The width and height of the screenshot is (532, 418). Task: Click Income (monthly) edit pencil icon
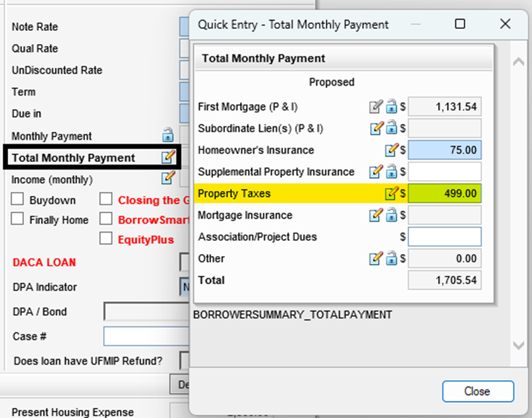pyautogui.click(x=168, y=178)
